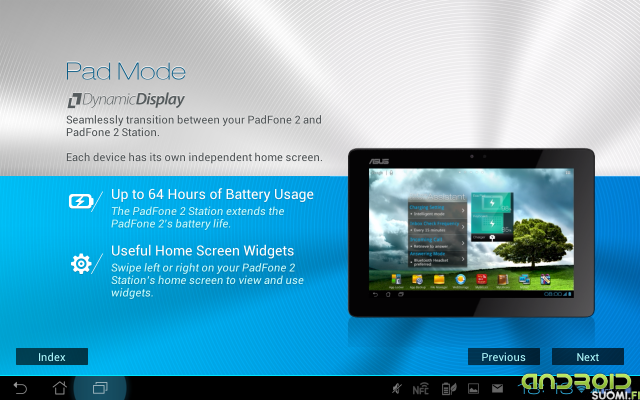Tap the gear widgets icon
The image size is (640, 400).
[81, 264]
